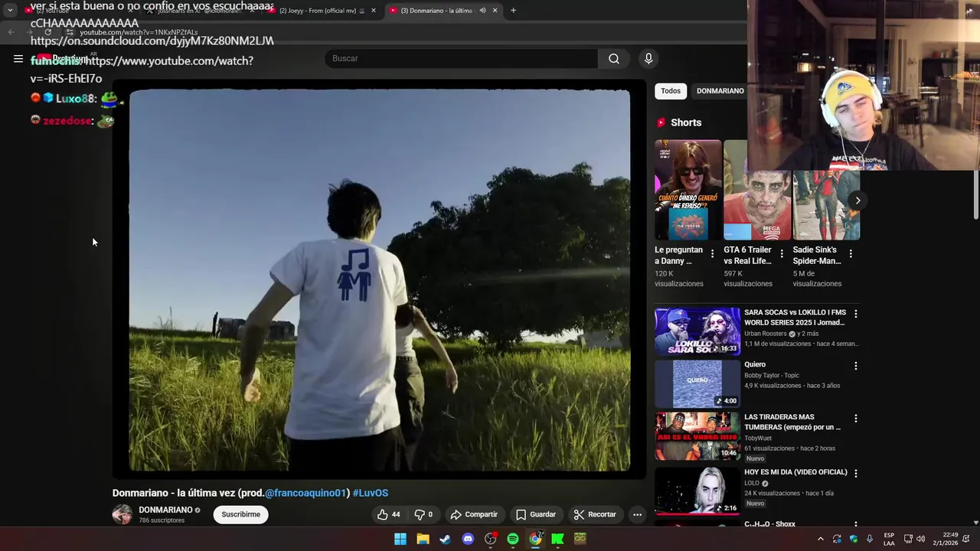Open Windows Start menu
Screen dimensions: 980x551
[400, 539]
